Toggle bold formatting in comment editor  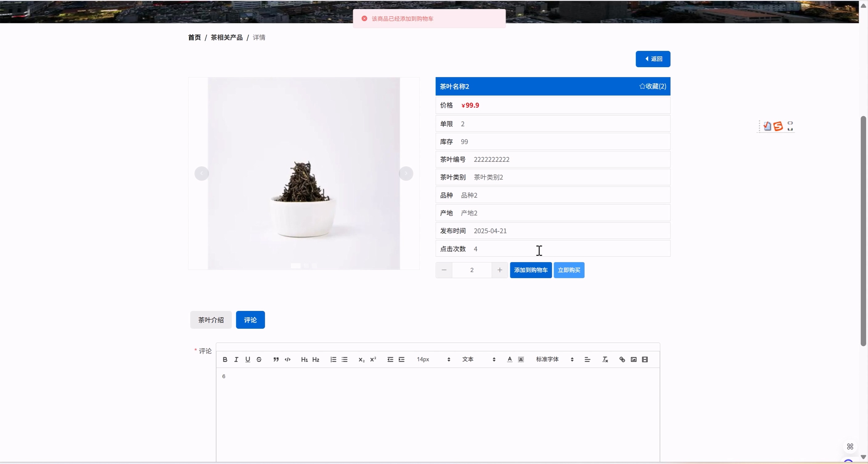tap(225, 359)
